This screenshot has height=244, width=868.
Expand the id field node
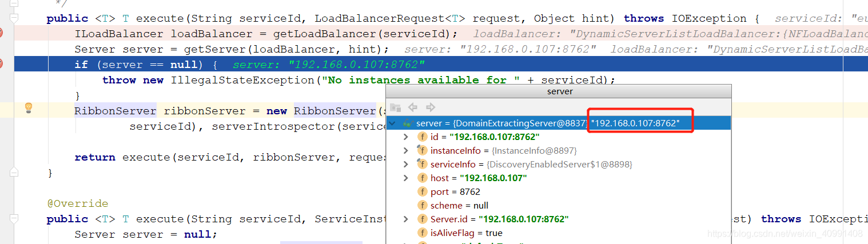[405, 137]
